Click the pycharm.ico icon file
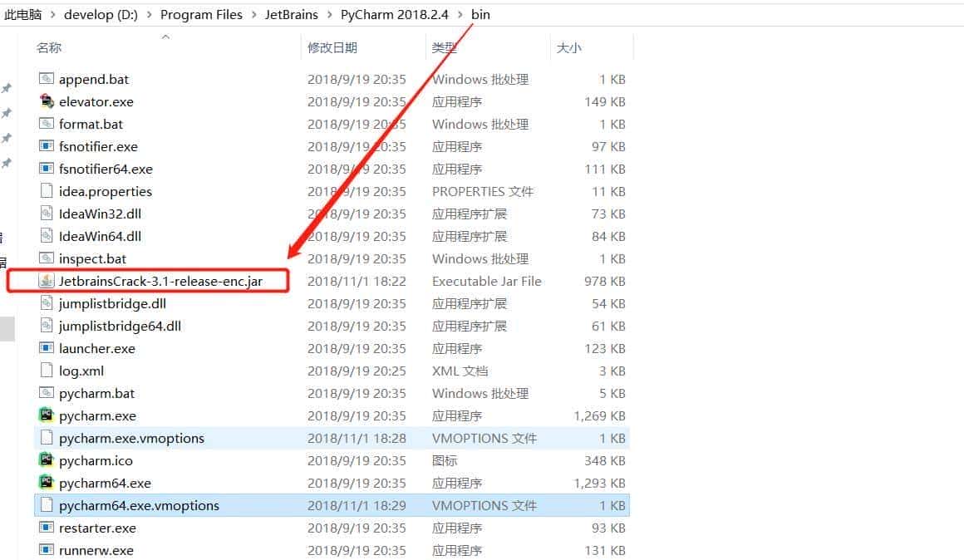Screen dimensions: 964x560 click(47, 460)
